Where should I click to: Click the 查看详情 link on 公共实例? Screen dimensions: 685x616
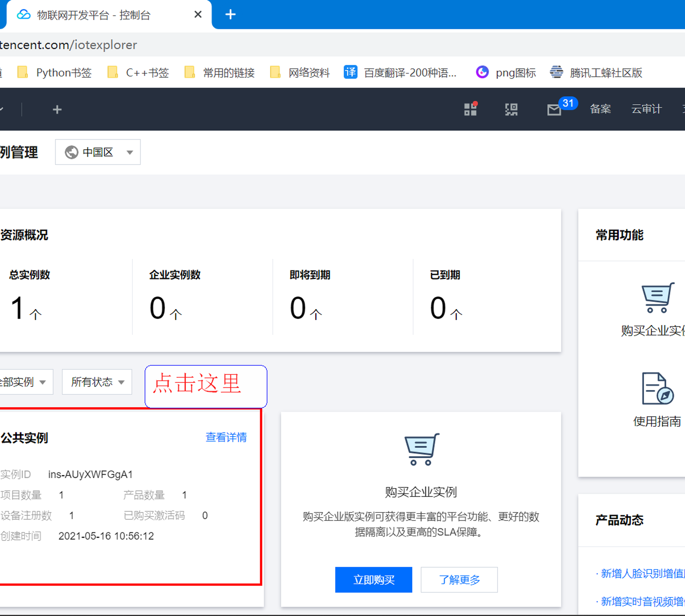point(226,437)
